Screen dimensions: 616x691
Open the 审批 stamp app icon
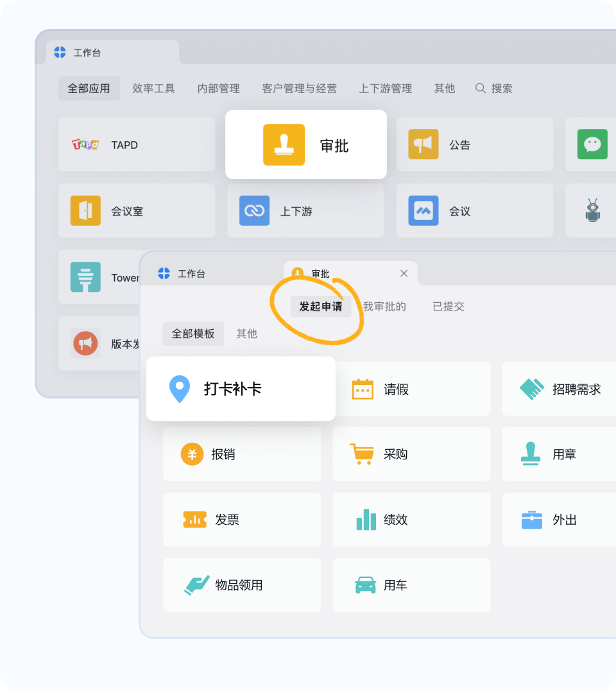pyautogui.click(x=284, y=144)
